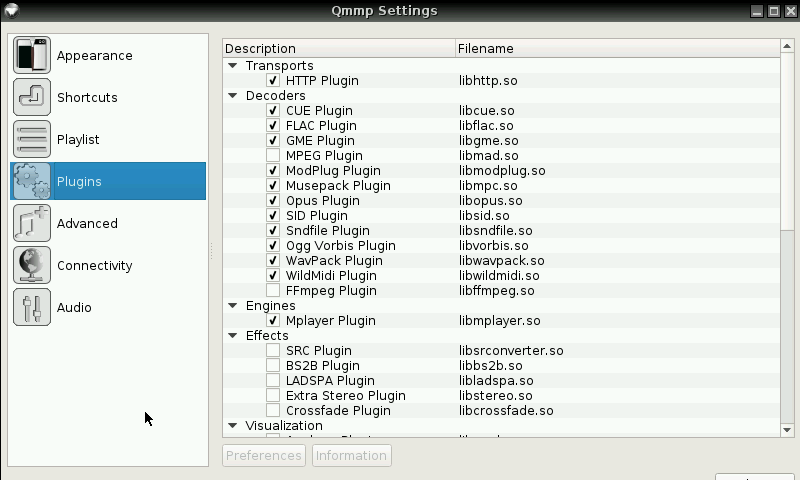
Task: Click the Plugins gears icon
Action: click(32, 181)
